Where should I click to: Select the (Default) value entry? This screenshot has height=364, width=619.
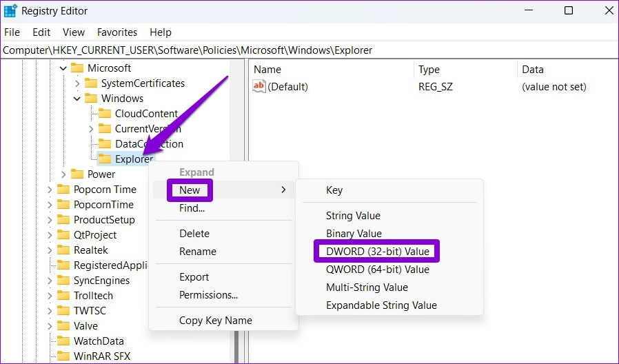click(x=287, y=86)
